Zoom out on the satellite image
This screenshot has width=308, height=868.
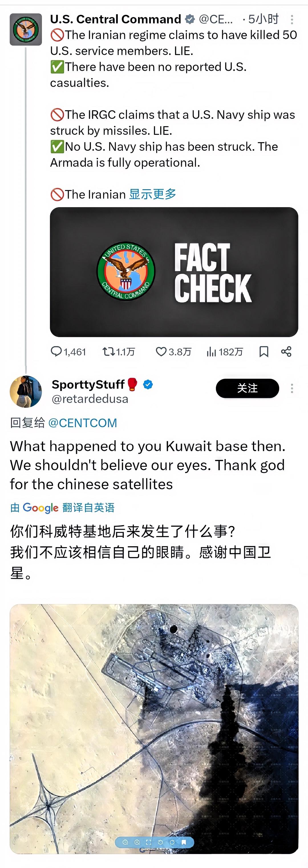[x=125, y=842]
